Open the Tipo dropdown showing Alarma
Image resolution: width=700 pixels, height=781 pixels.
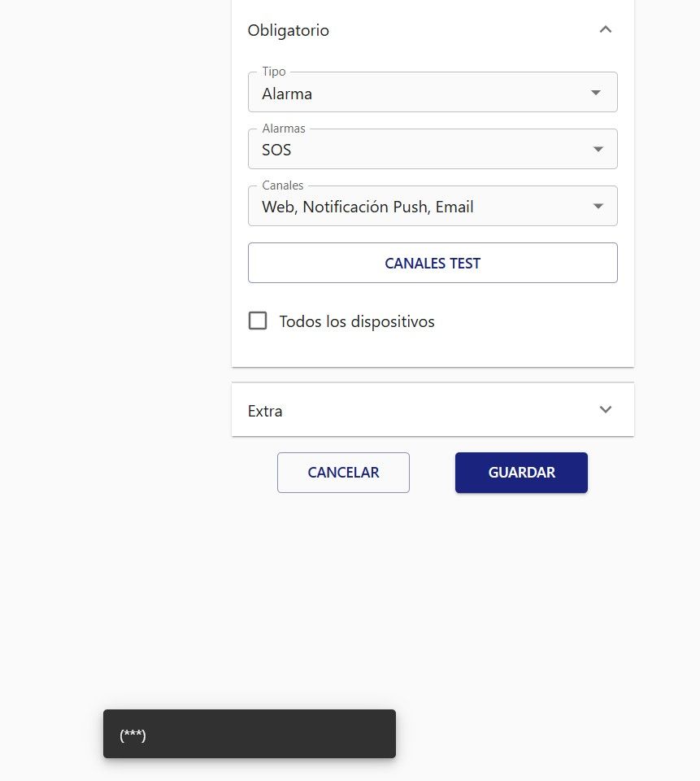point(415,94)
